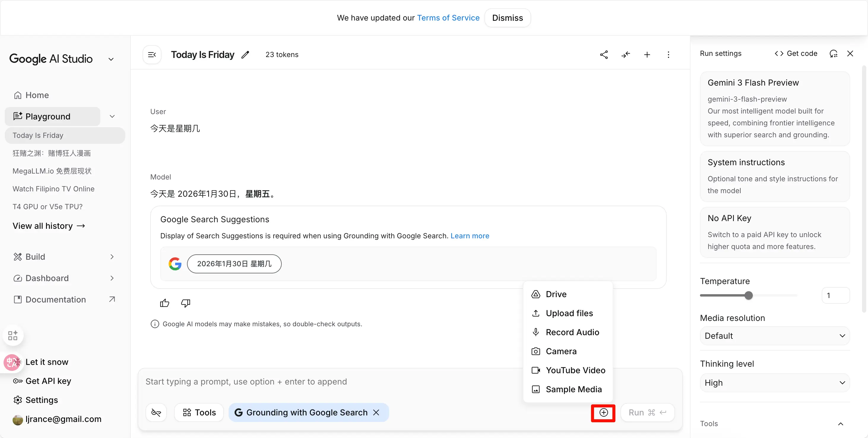
Task: Dismiss the Terms of Service banner
Action: [507, 18]
